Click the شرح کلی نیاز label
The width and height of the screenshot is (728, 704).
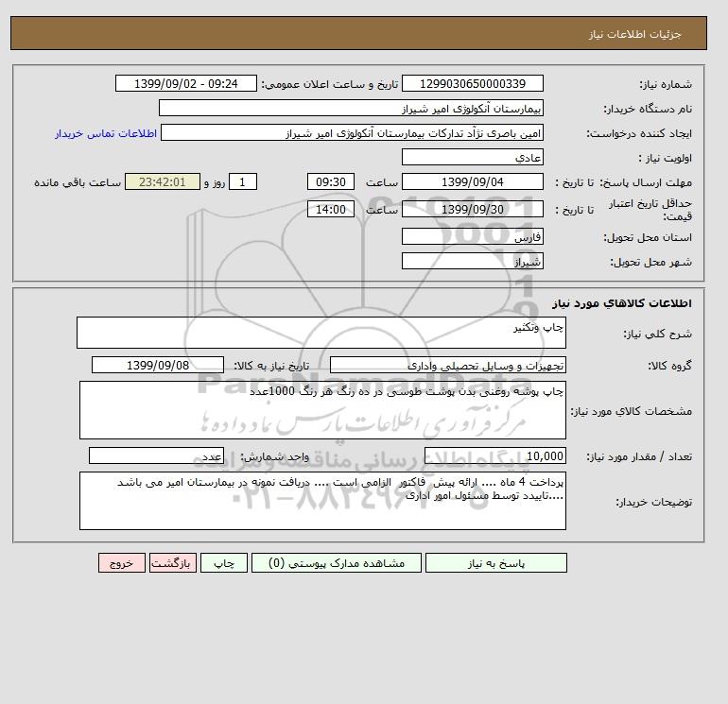(657, 335)
